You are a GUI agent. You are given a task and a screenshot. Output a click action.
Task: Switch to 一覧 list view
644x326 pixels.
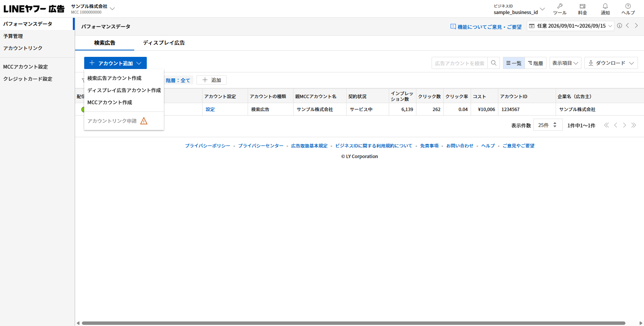[514, 63]
